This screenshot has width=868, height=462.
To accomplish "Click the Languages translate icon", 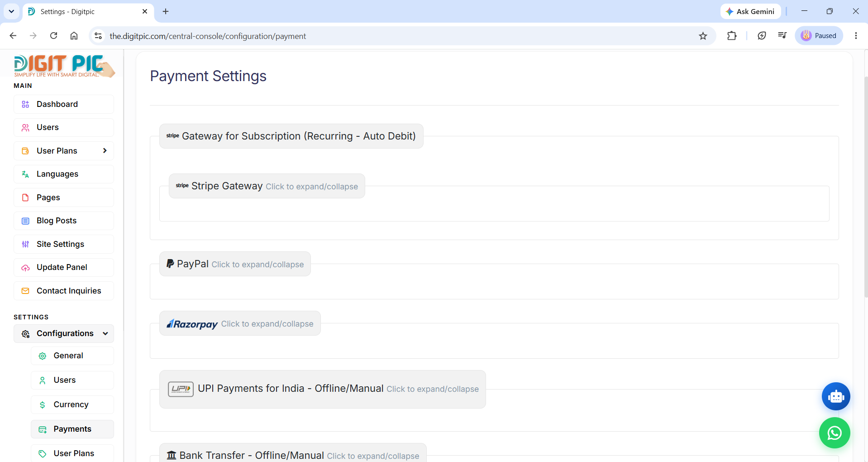I will point(25,174).
